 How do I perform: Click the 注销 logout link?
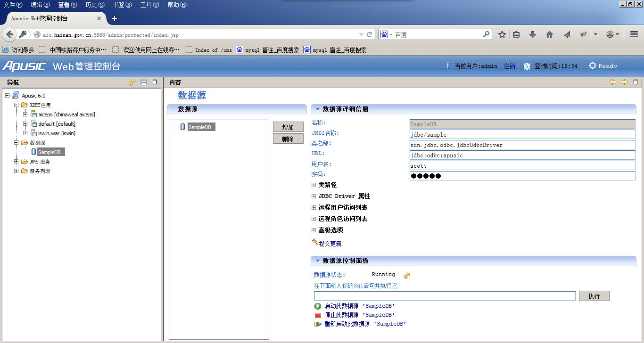coord(509,66)
